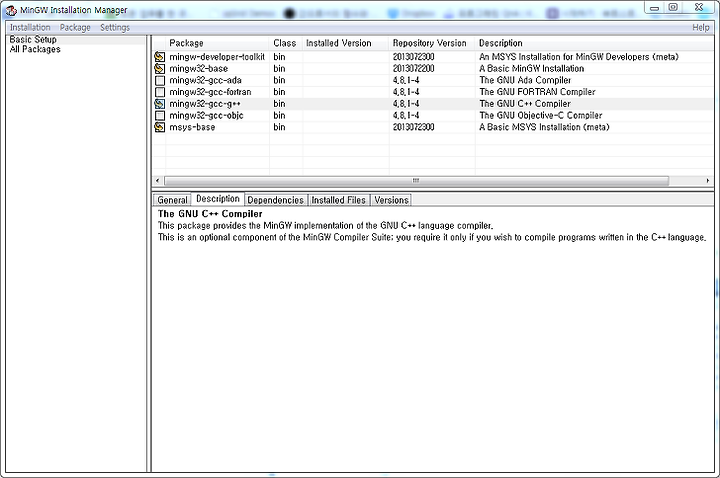Check the mingw32-gcc-ada package box

coord(159,80)
